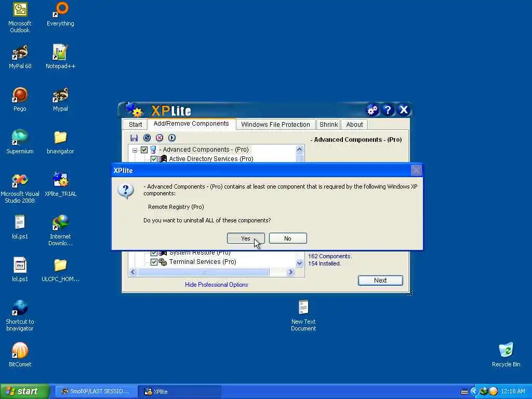Select the Pego desktop icon
Screen dimensions: 532x399
pyautogui.click(x=20, y=100)
